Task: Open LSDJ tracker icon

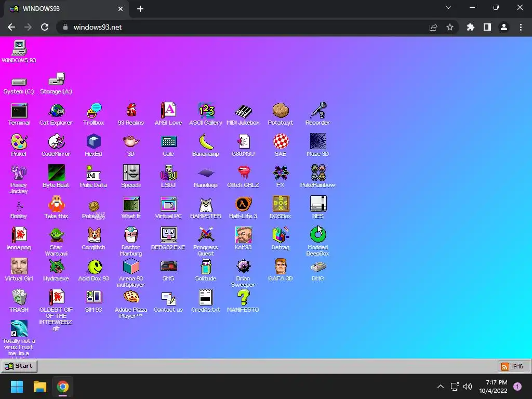Action: [x=168, y=174]
